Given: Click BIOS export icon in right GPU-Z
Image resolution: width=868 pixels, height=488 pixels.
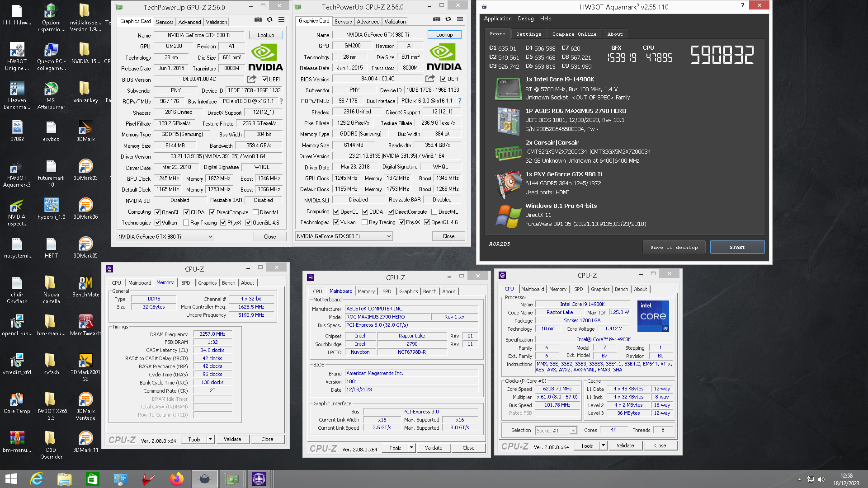Looking at the screenshot, I should click(x=430, y=79).
